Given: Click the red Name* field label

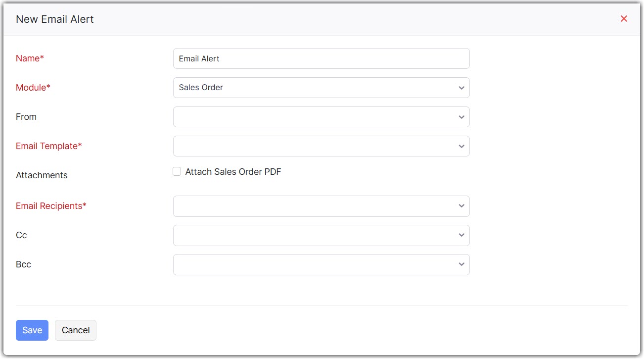Looking at the screenshot, I should [x=30, y=58].
